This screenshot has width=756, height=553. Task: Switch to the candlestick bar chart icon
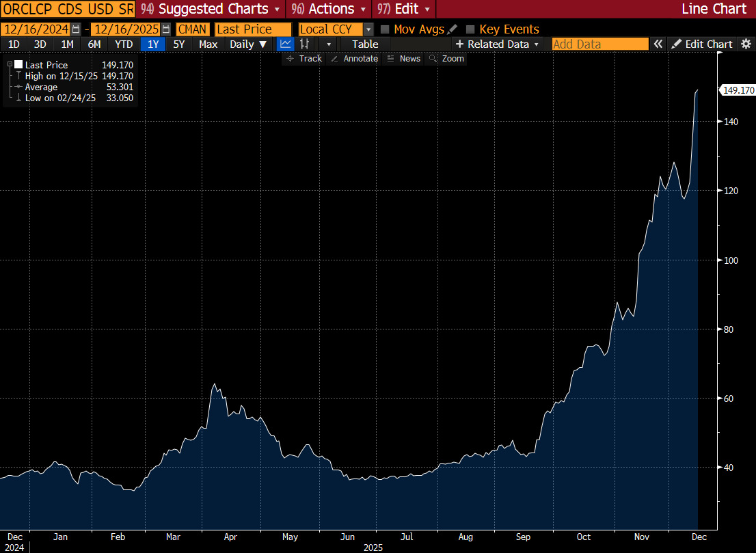pyautogui.click(x=305, y=44)
